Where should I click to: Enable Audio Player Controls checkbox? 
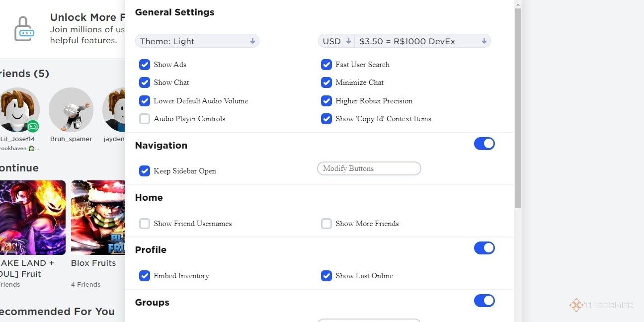click(145, 119)
